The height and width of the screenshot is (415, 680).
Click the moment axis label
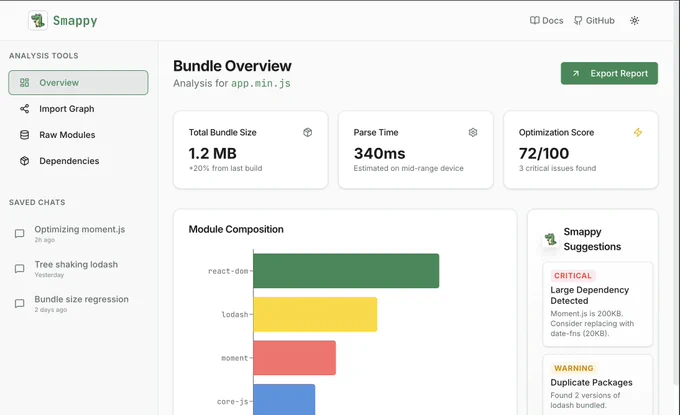coord(235,358)
